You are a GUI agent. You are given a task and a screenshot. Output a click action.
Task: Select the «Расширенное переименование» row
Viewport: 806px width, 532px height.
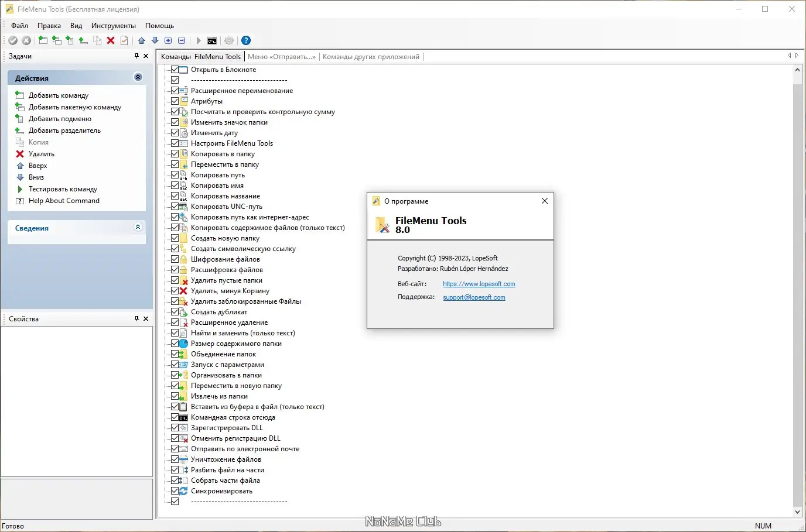(x=242, y=91)
